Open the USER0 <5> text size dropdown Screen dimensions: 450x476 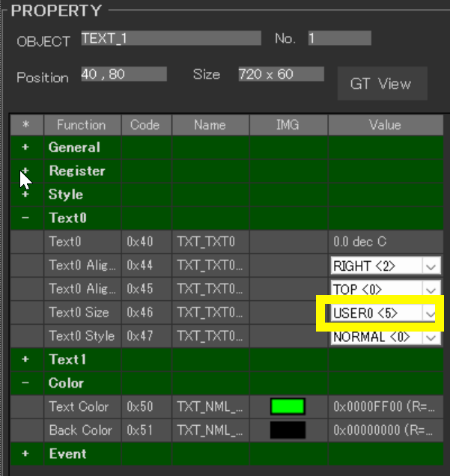click(x=430, y=313)
